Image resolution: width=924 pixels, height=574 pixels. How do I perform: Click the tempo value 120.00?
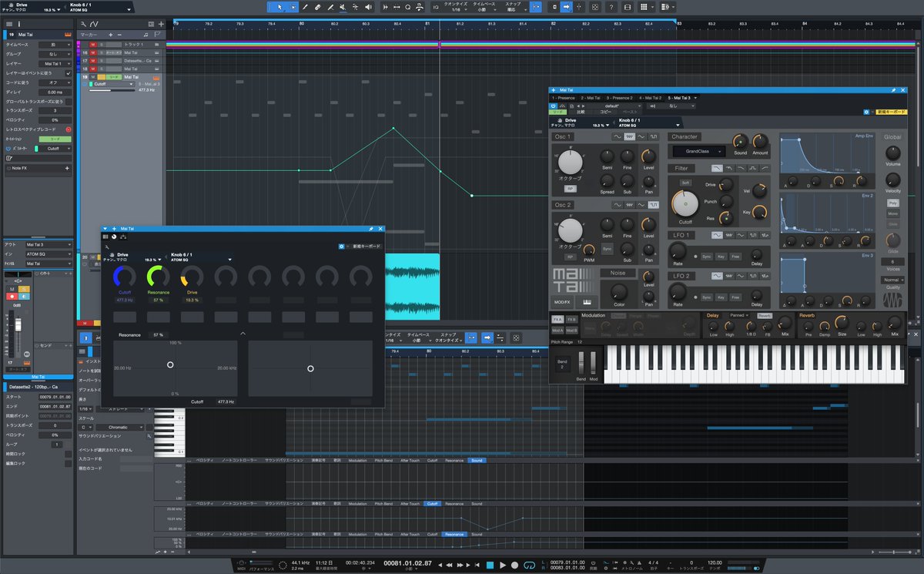[x=715, y=563]
